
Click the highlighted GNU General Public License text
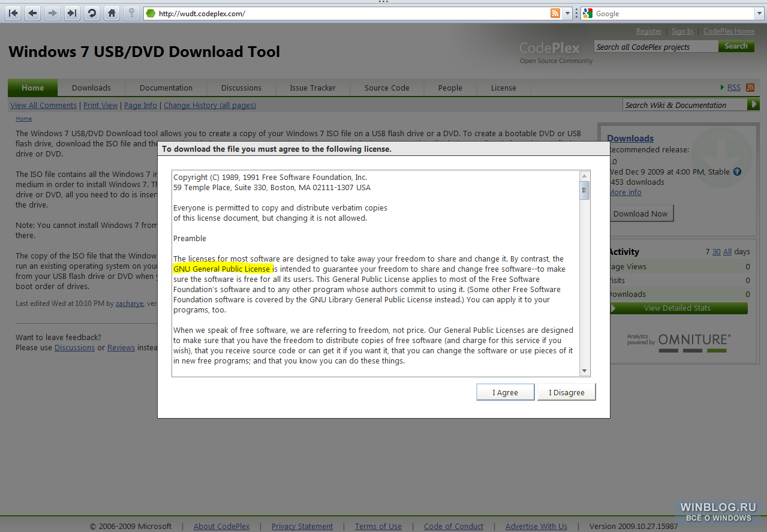click(222, 269)
